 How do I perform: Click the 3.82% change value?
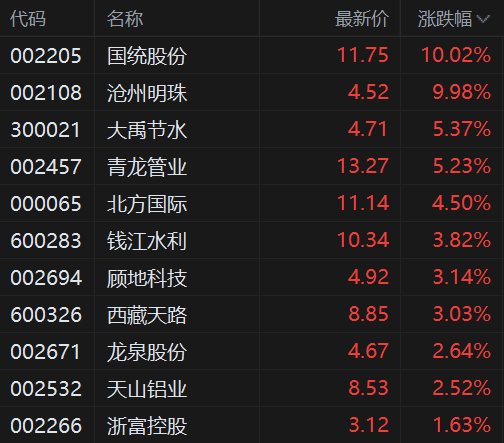click(x=462, y=240)
